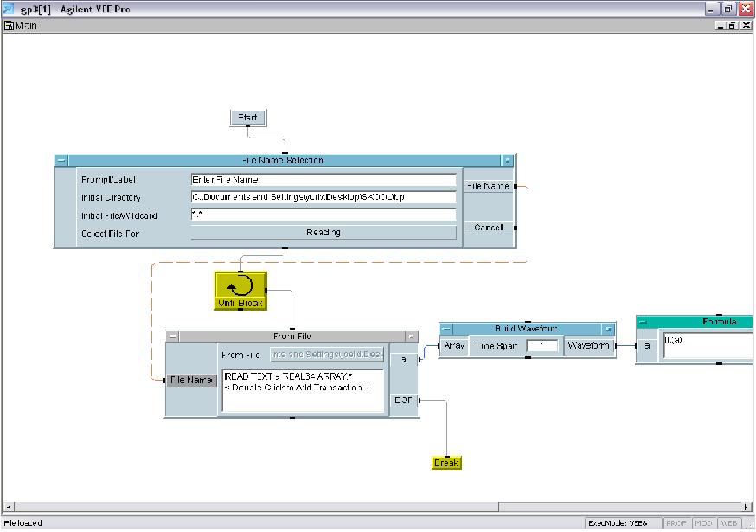Minimize the Build Waveform object
This screenshot has height=532, width=756.
[608, 329]
